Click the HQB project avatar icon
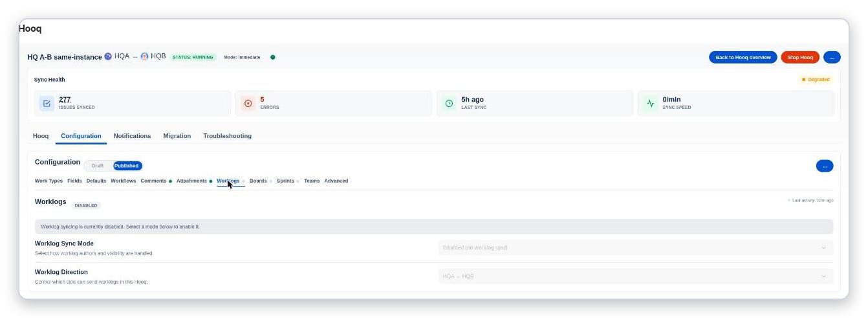 [x=144, y=56]
